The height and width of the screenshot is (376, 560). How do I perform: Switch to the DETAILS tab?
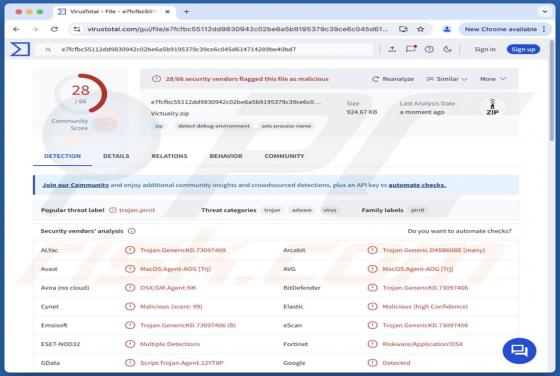[x=116, y=156]
